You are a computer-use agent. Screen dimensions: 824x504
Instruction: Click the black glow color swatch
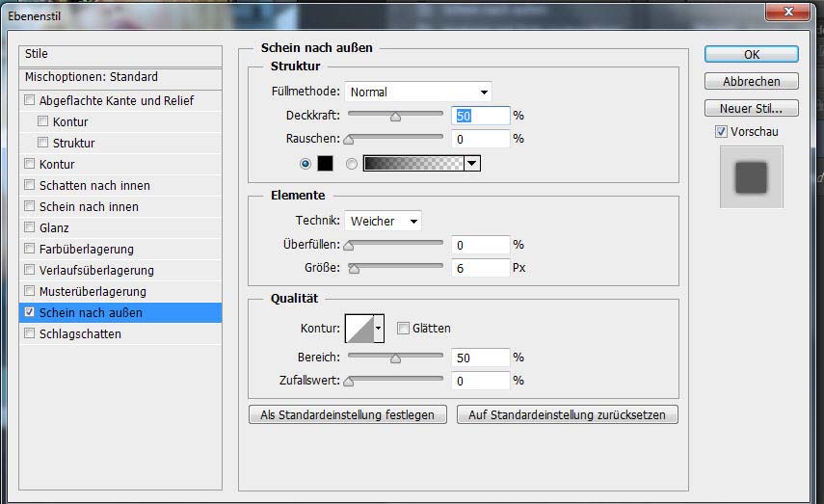[x=325, y=164]
